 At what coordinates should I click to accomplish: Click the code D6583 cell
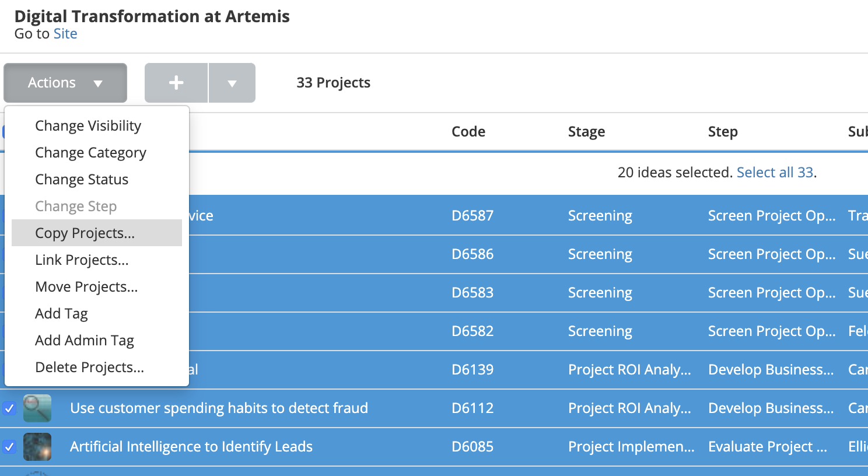(x=473, y=293)
